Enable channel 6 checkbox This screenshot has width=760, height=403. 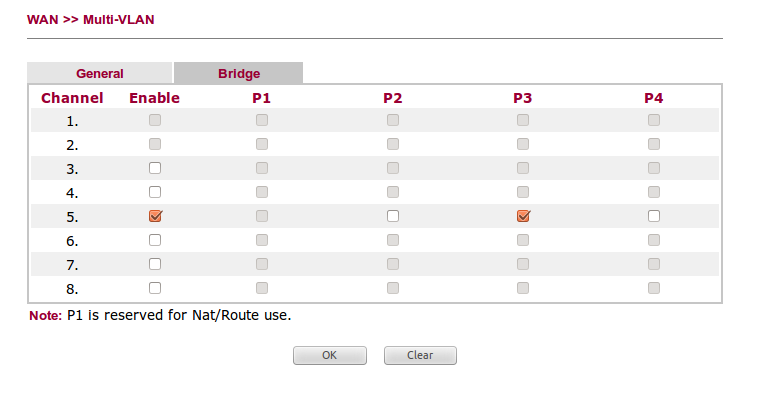coord(154,240)
